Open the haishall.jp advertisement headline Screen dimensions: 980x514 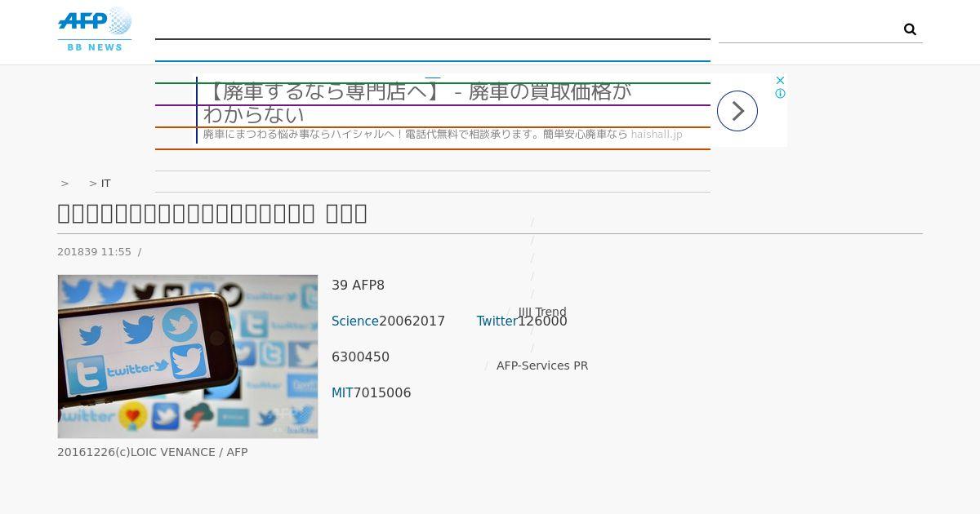coord(417,103)
